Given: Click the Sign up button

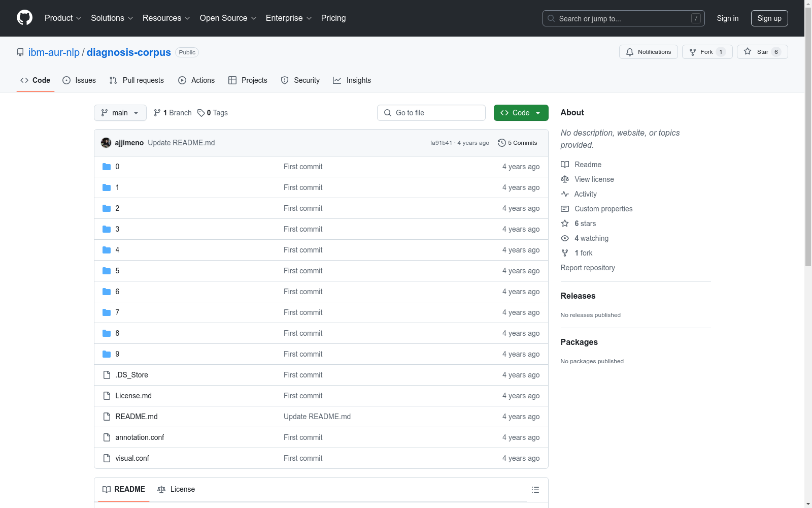Looking at the screenshot, I should 769,18.
